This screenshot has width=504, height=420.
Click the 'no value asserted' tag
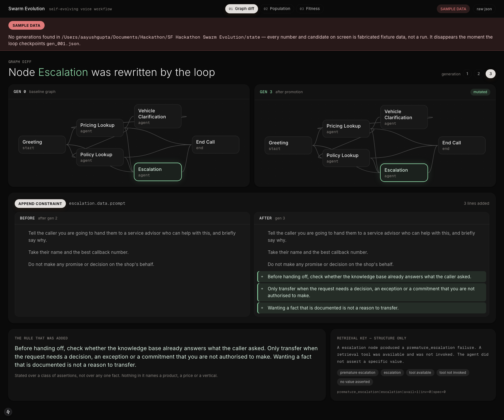tap(355, 382)
